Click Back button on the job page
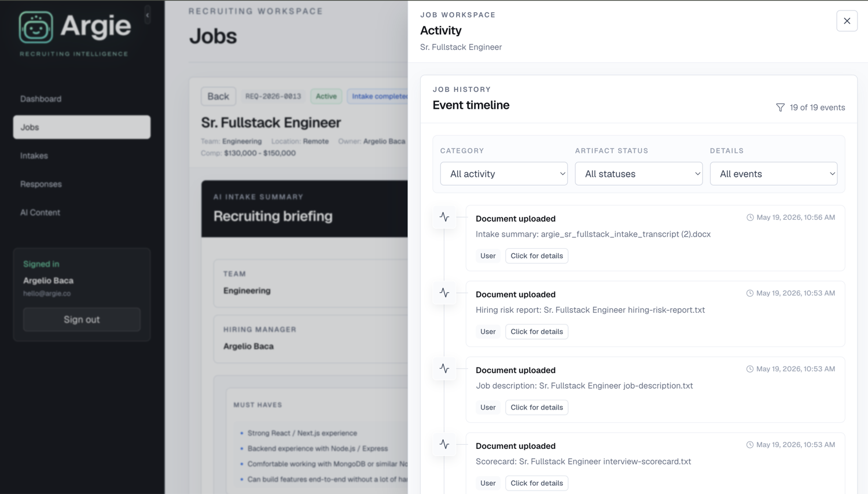Image resolution: width=868 pixels, height=494 pixels. point(218,96)
